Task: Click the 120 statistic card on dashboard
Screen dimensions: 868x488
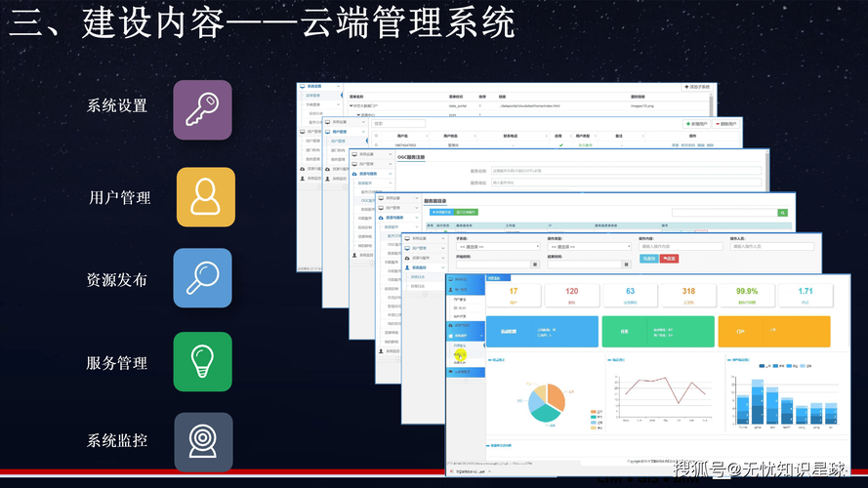Action: point(572,296)
